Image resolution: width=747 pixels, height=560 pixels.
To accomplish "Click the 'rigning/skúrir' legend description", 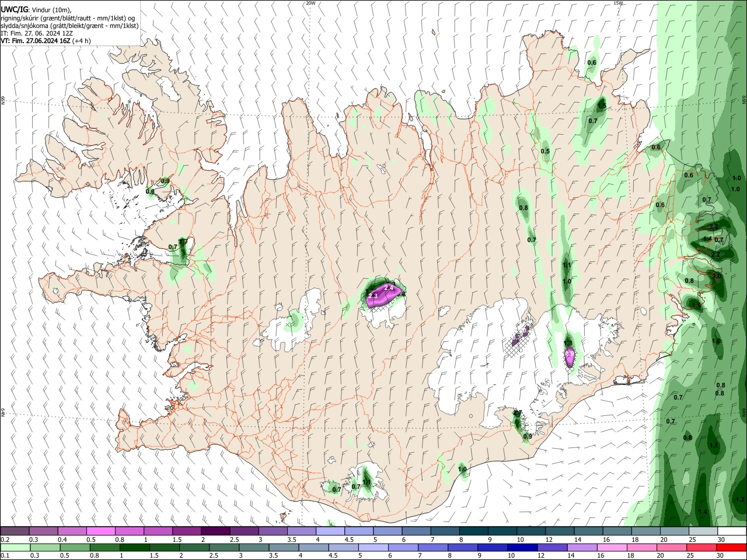I will click(x=68, y=17).
